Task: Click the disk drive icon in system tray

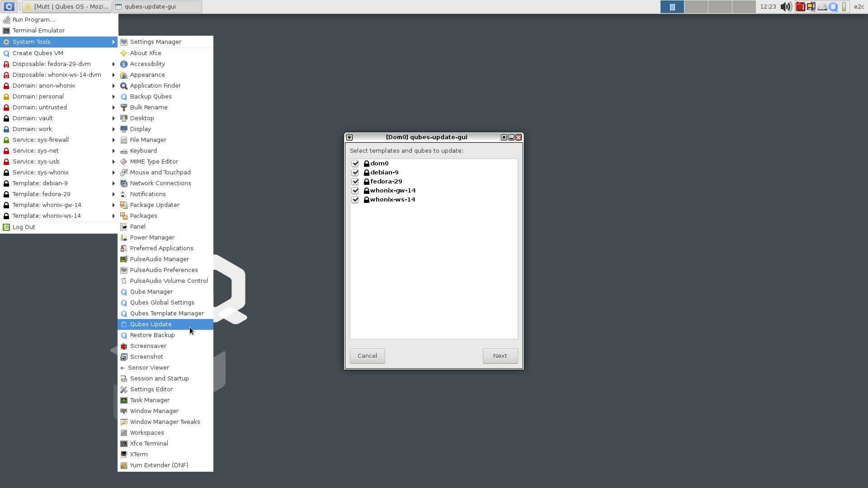Action: point(823,7)
